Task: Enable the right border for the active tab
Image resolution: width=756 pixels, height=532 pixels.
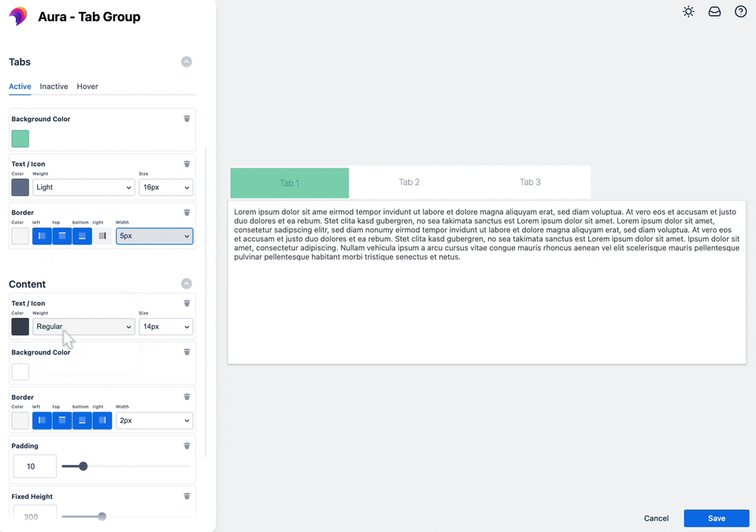Action: point(102,235)
